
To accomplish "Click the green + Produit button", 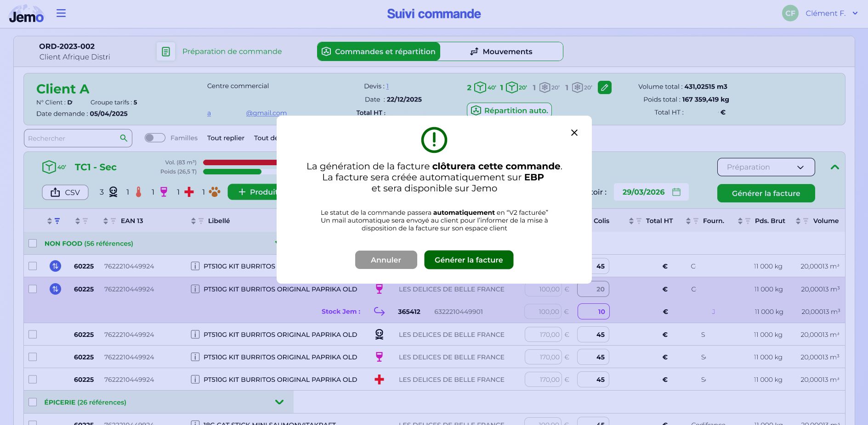I will [x=252, y=192].
